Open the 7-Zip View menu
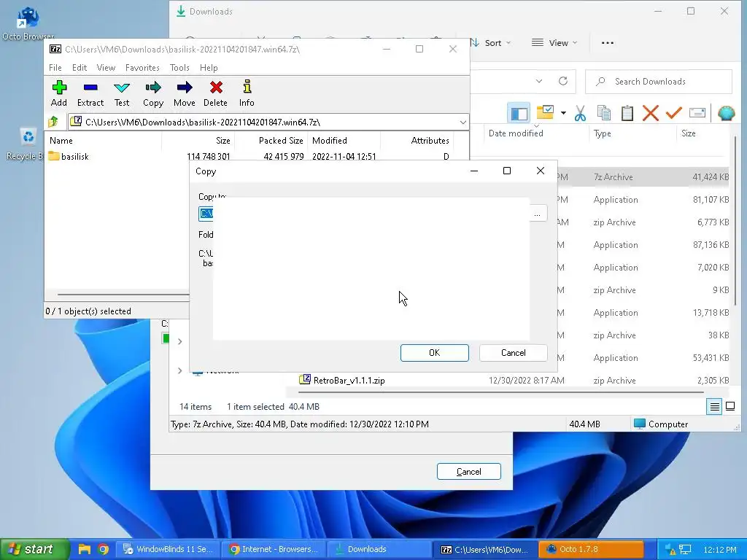747x560 pixels. click(106, 68)
